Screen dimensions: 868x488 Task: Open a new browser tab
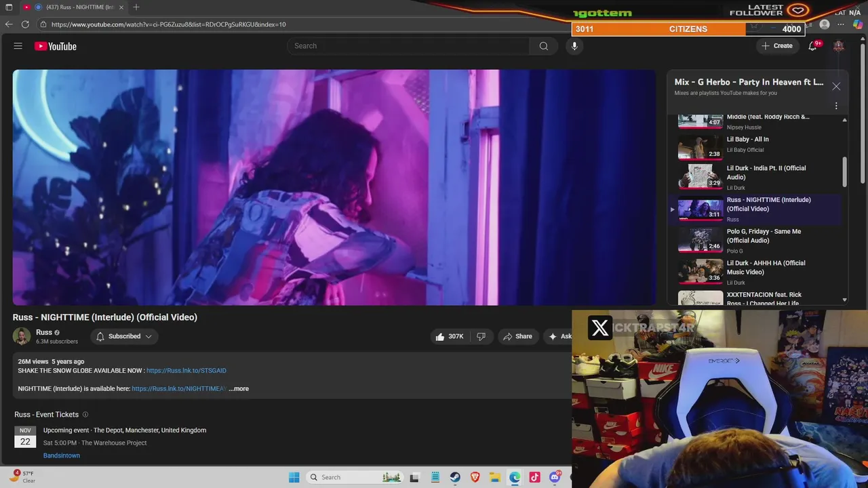[x=136, y=7]
